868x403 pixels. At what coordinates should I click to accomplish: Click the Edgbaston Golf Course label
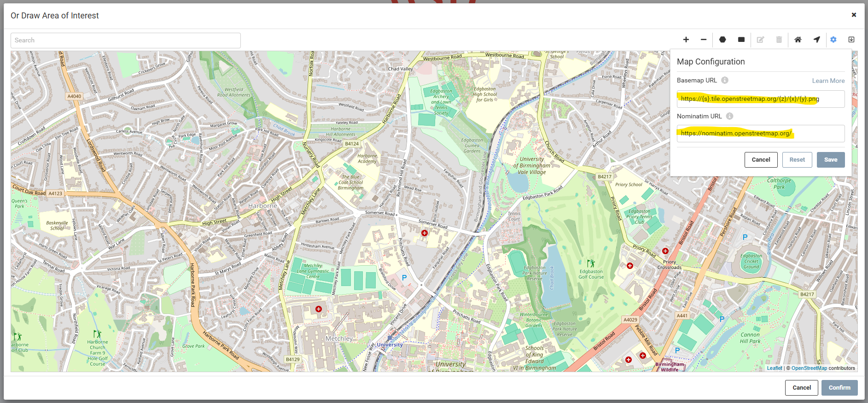pos(591,275)
